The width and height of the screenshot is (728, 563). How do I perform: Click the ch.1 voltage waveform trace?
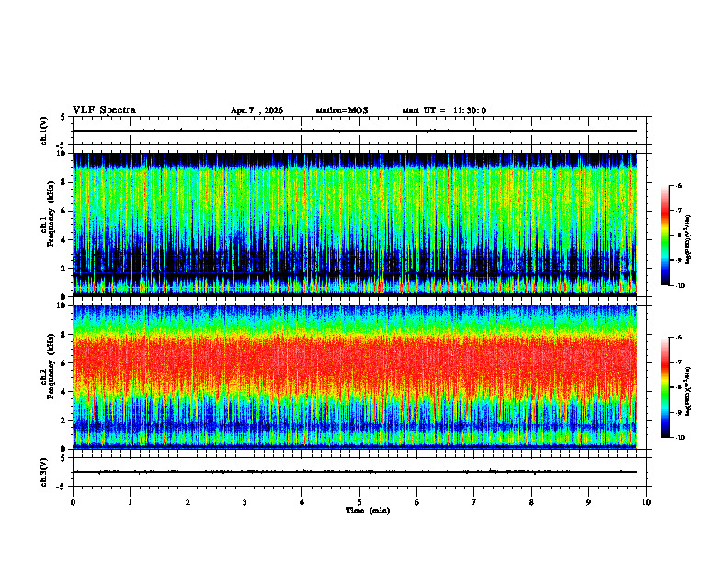pos(355,131)
